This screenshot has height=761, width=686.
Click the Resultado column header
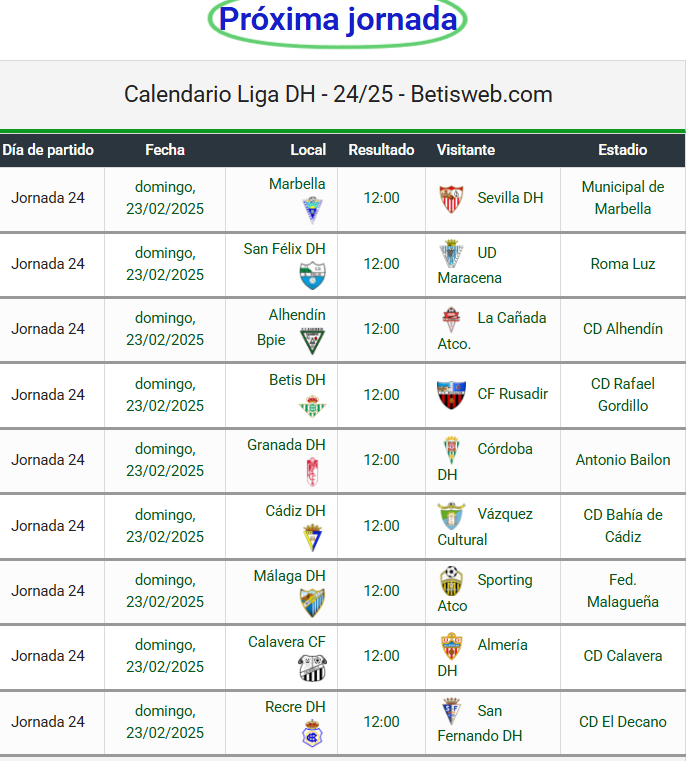point(381,150)
